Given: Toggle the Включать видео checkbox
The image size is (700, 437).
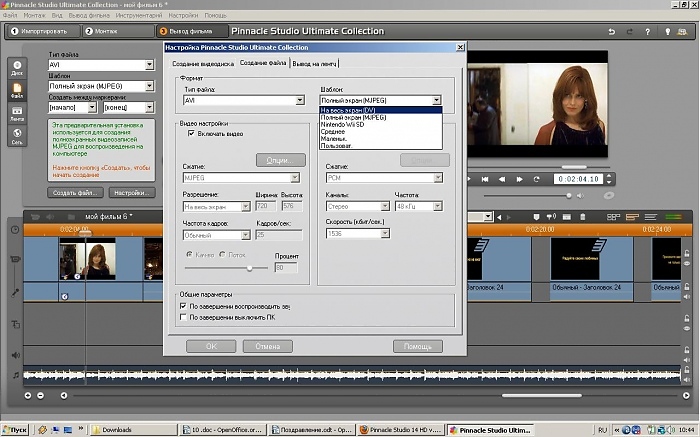Looking at the screenshot, I should [192, 133].
